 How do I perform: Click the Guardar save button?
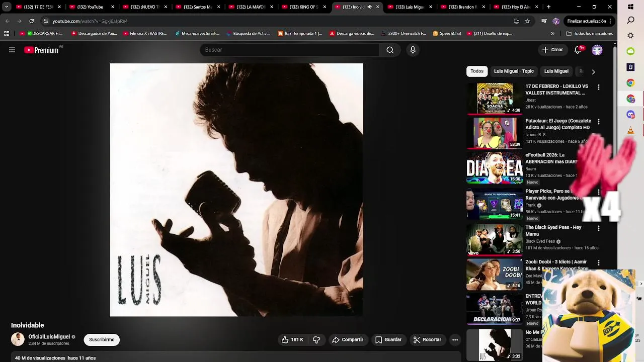(388, 340)
